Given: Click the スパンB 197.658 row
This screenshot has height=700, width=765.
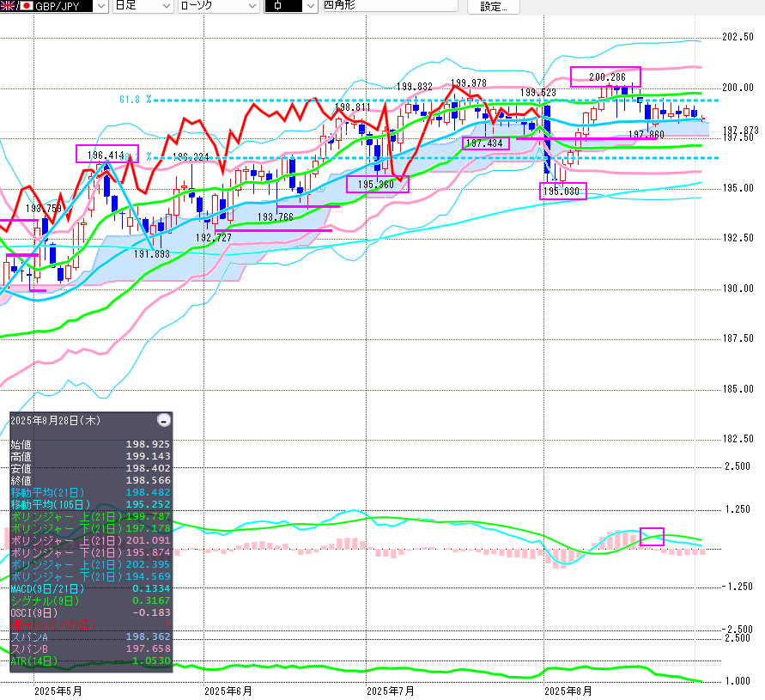Looking at the screenshot, I should click(91, 648).
